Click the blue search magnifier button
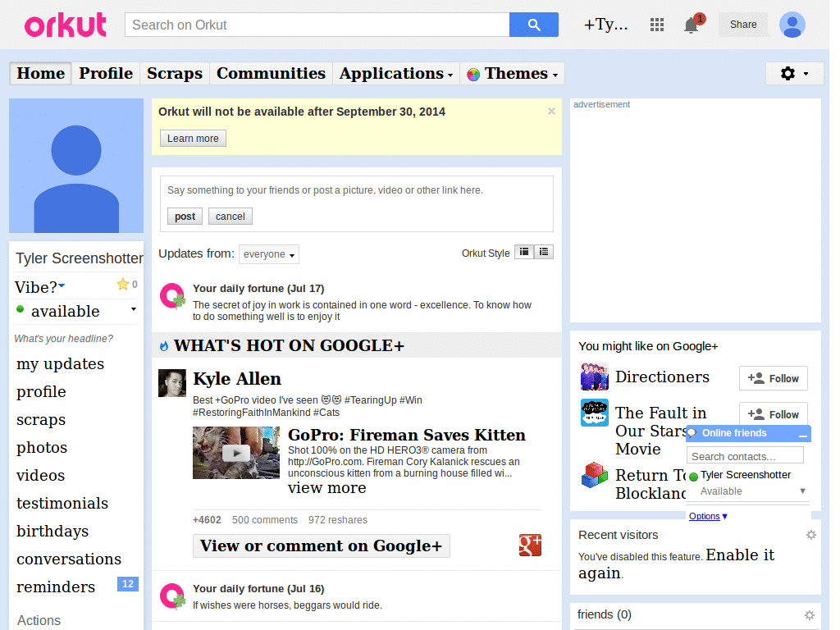Image resolution: width=840 pixels, height=630 pixels. [x=533, y=25]
